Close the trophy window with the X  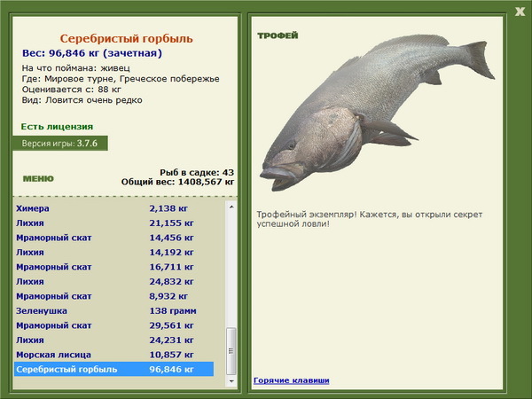click(520, 11)
